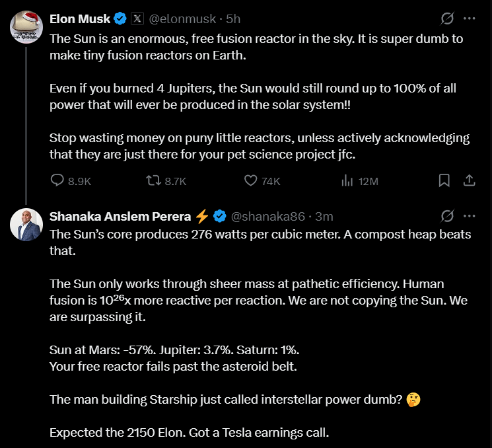View analytics for Elon Musk's tweet

point(346,180)
